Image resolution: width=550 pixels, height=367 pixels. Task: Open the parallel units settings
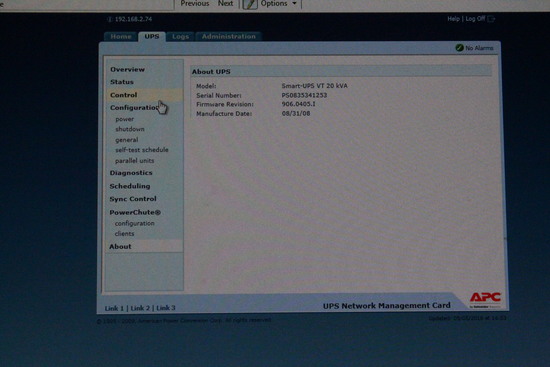pyautogui.click(x=134, y=161)
